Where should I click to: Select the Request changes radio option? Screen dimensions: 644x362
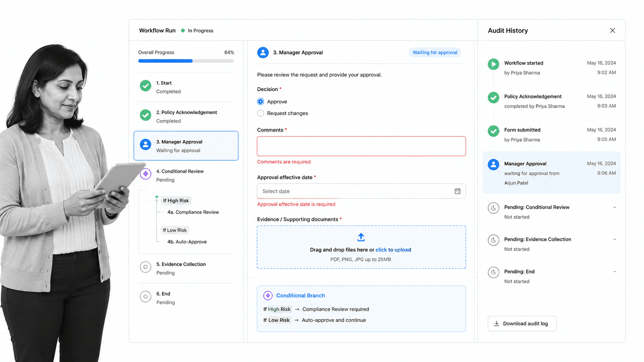[261, 113]
